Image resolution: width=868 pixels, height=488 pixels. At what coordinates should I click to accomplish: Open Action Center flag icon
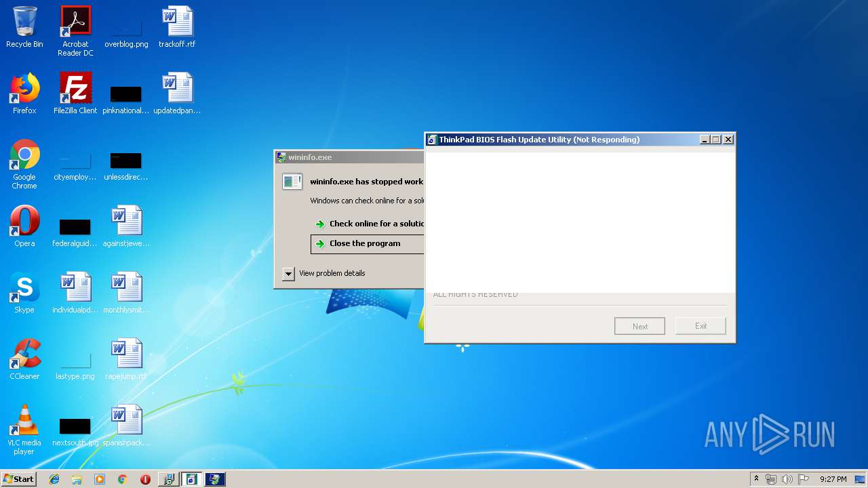803,479
